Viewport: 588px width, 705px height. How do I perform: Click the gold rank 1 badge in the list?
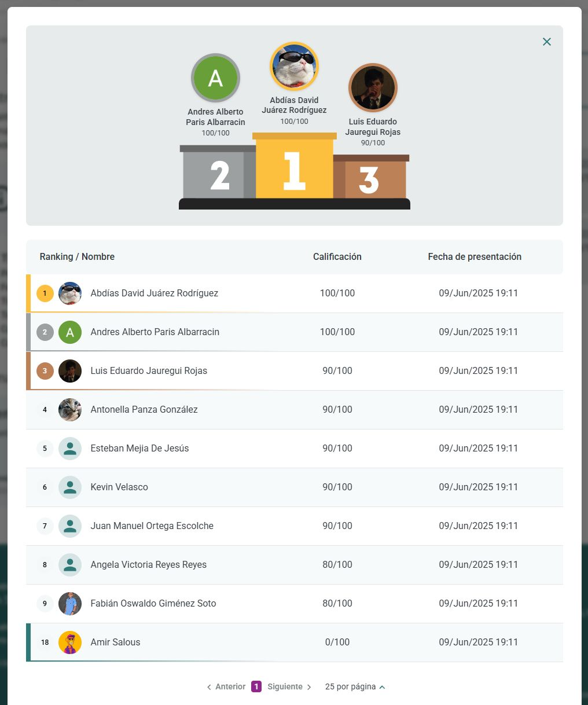click(x=45, y=293)
